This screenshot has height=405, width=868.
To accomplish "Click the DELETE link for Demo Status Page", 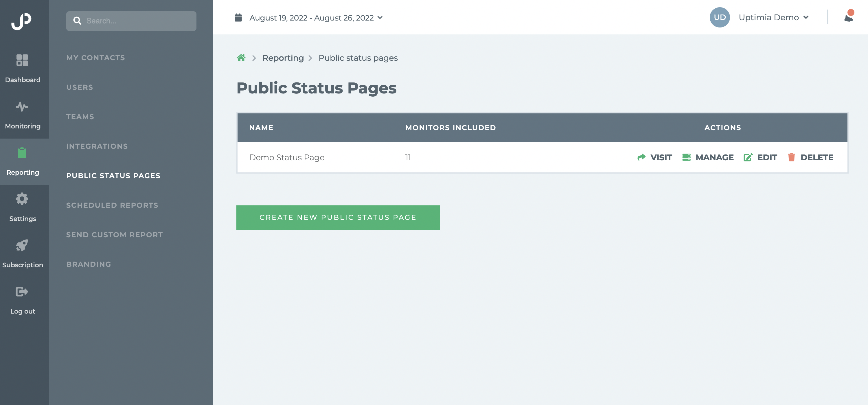I will pyautogui.click(x=817, y=157).
